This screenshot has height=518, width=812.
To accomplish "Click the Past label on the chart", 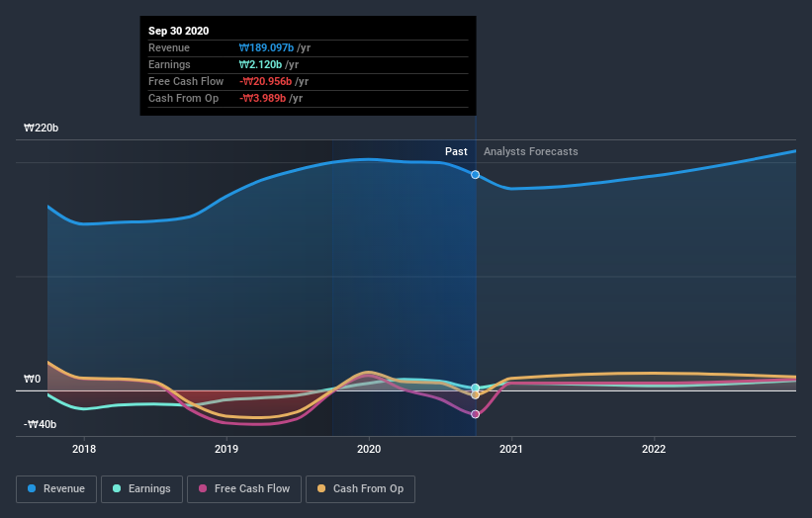I will (x=456, y=151).
